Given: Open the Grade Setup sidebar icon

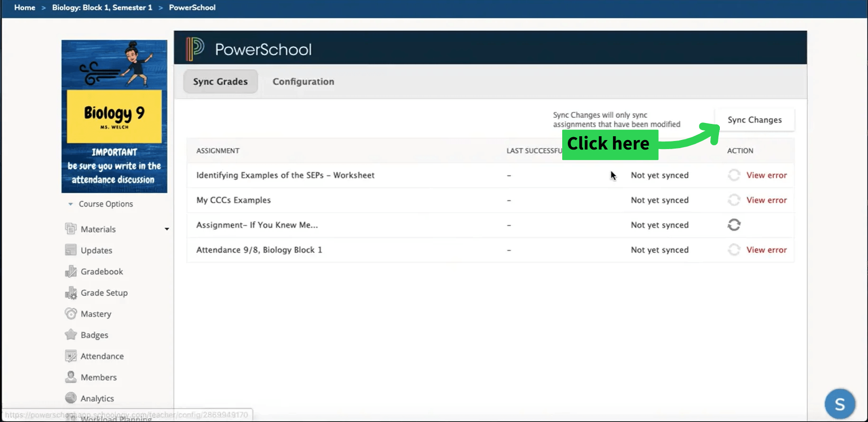Looking at the screenshot, I should click(x=71, y=293).
